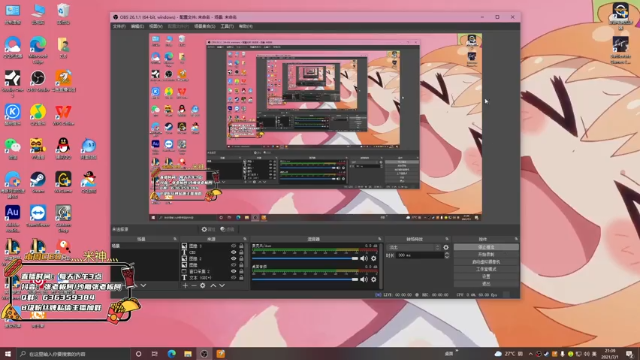Click the 停止推流 button
The height and width of the screenshot is (360, 640).
[486, 247]
